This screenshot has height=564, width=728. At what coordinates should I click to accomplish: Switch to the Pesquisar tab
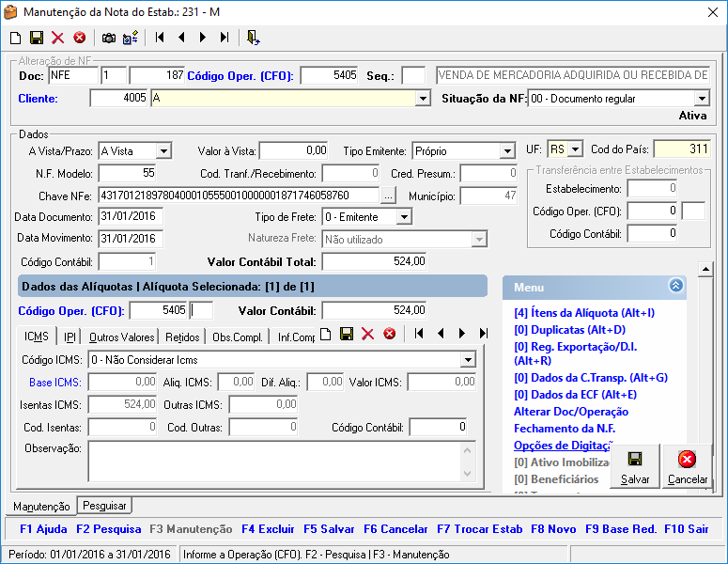pyautogui.click(x=103, y=506)
